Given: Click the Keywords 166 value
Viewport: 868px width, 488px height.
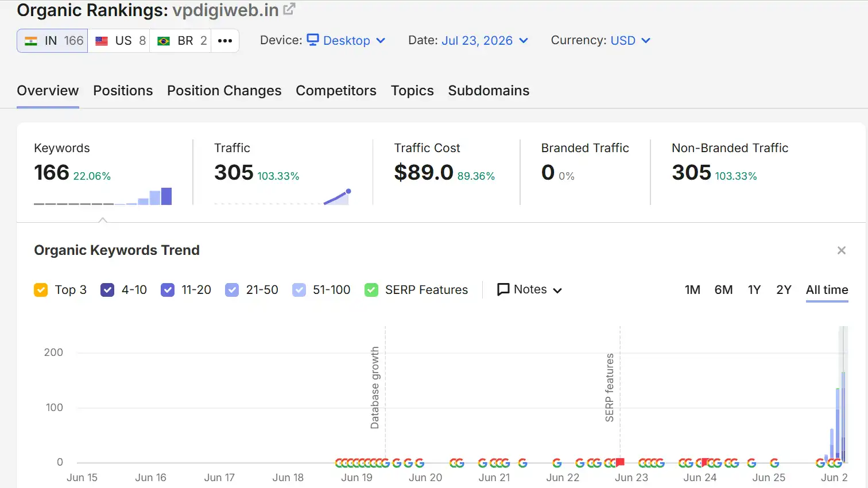Looking at the screenshot, I should [x=52, y=172].
